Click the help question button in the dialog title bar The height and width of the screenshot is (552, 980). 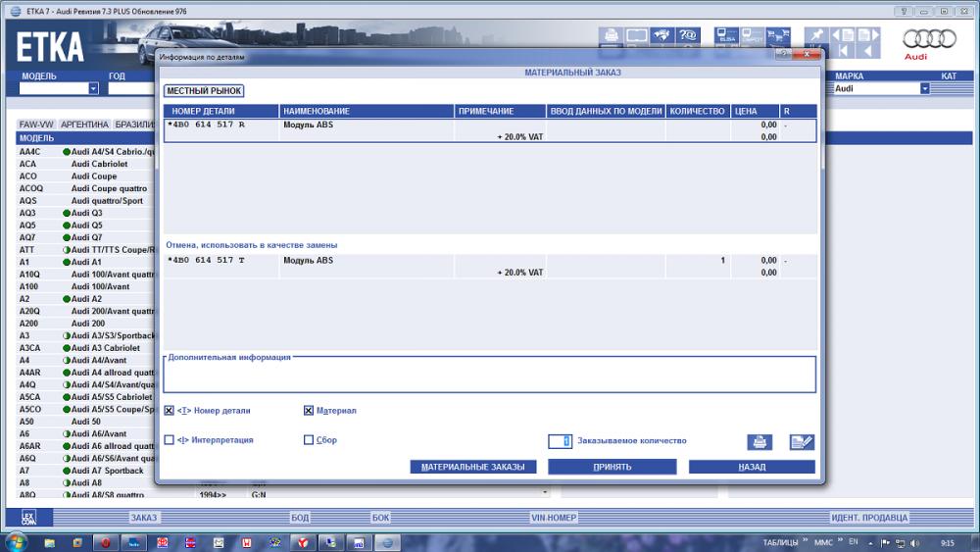[783, 54]
